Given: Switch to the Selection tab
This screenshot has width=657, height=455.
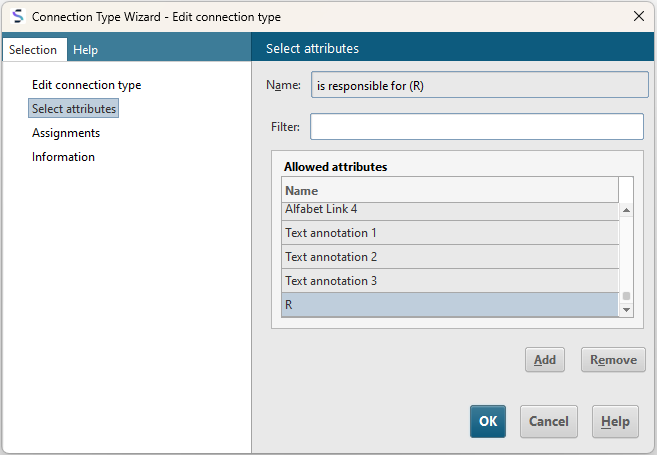Looking at the screenshot, I should pos(33,49).
